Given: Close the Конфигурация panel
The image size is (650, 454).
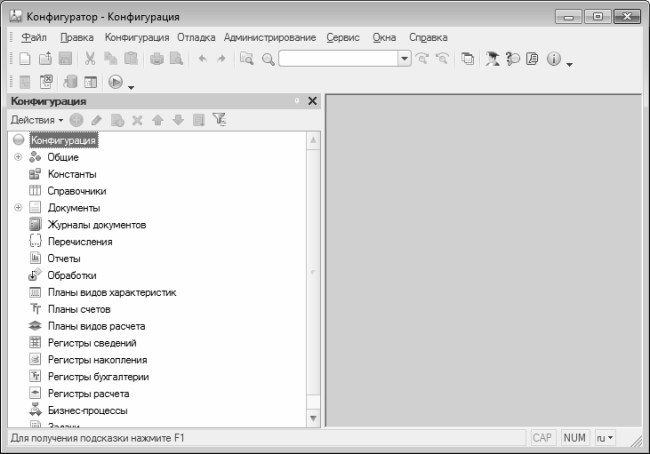Looking at the screenshot, I should (312, 101).
